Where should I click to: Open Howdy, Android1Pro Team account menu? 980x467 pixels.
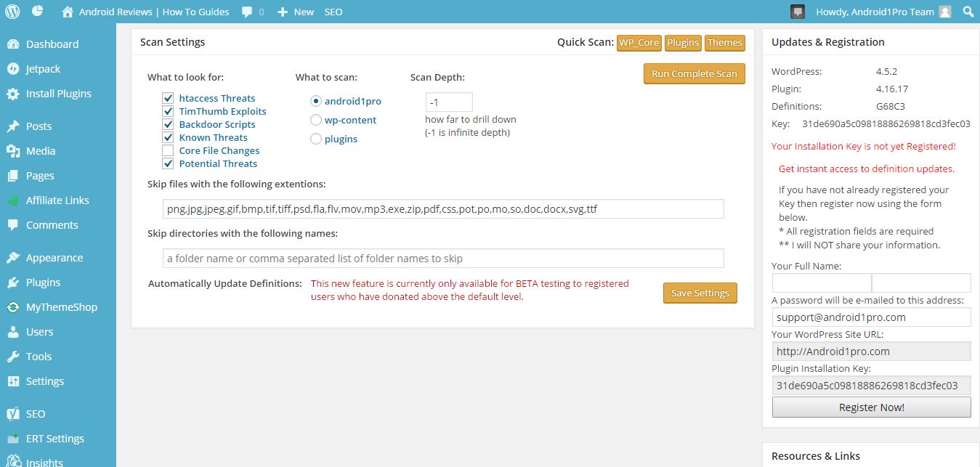pyautogui.click(x=883, y=12)
